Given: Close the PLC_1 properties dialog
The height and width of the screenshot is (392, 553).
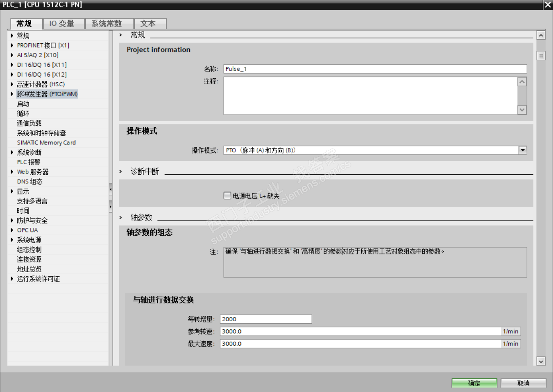Looking at the screenshot, I should pos(548,5).
